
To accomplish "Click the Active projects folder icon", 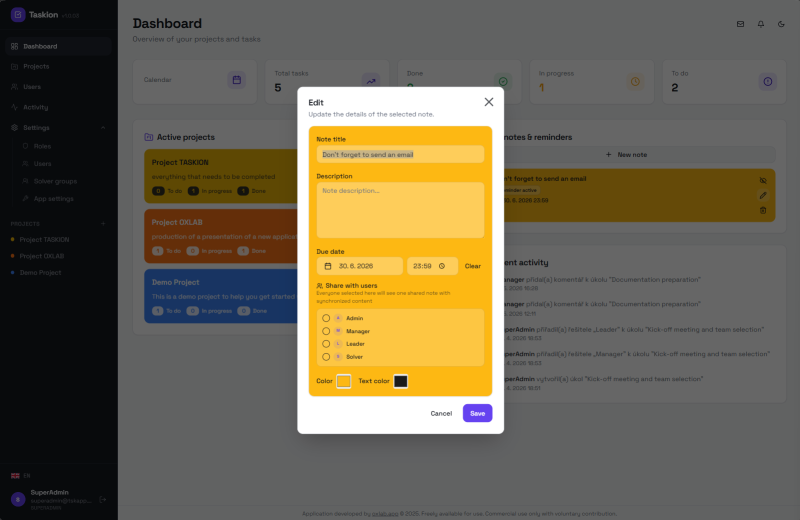I will click(148, 137).
